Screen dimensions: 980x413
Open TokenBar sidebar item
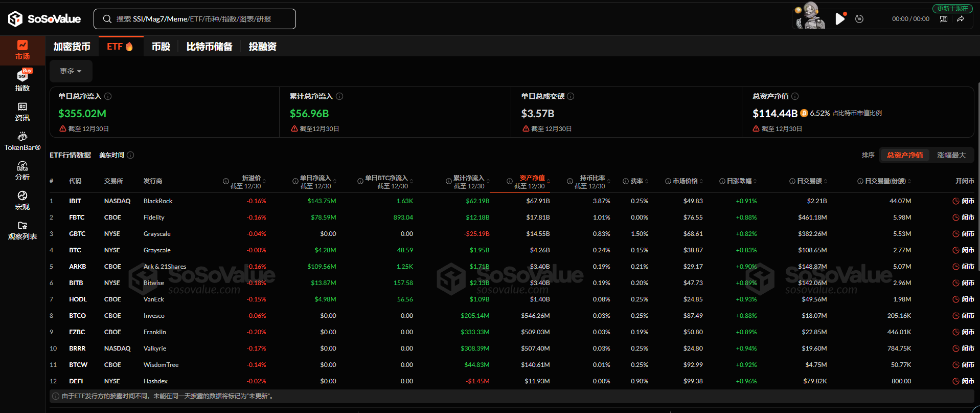pos(22,141)
